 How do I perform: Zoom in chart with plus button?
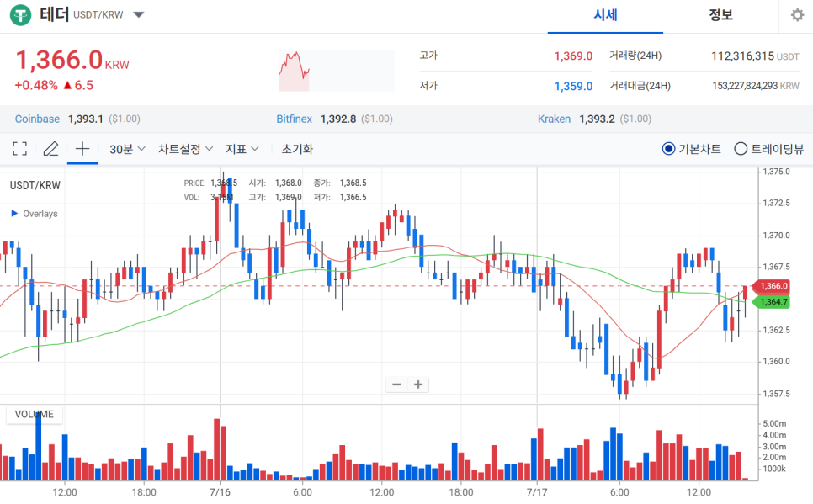click(x=417, y=385)
